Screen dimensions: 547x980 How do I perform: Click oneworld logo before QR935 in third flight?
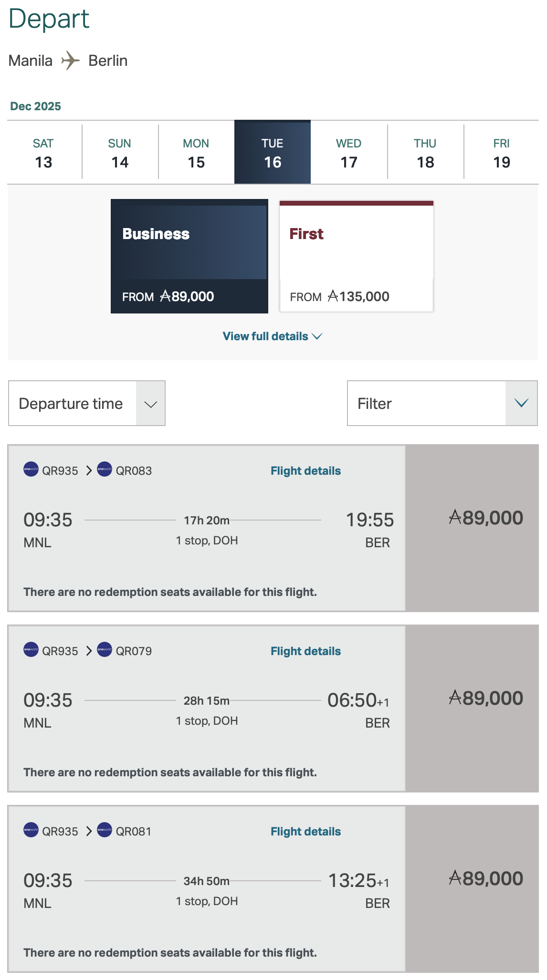[31, 830]
